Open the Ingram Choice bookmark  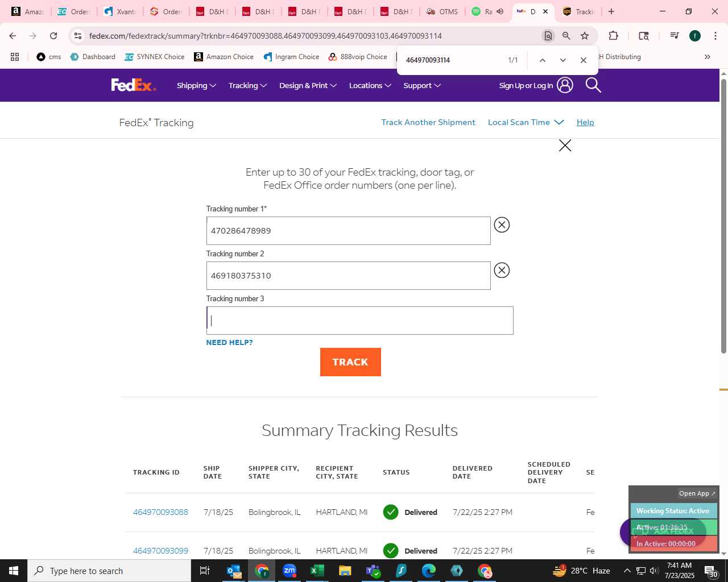click(291, 57)
